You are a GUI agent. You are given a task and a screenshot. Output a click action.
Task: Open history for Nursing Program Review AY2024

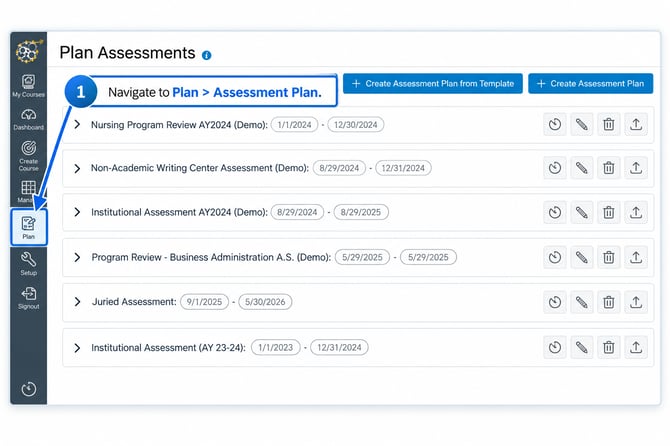coord(555,125)
